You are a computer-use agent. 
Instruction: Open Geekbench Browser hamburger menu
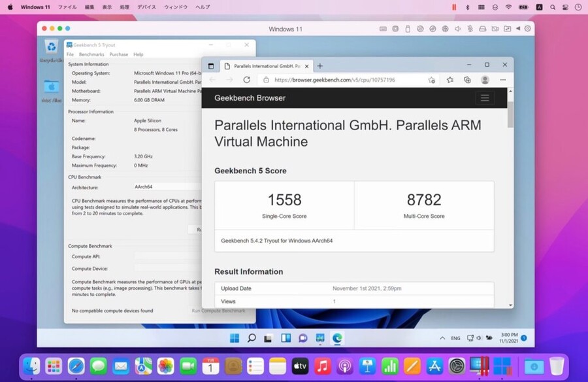coord(485,98)
